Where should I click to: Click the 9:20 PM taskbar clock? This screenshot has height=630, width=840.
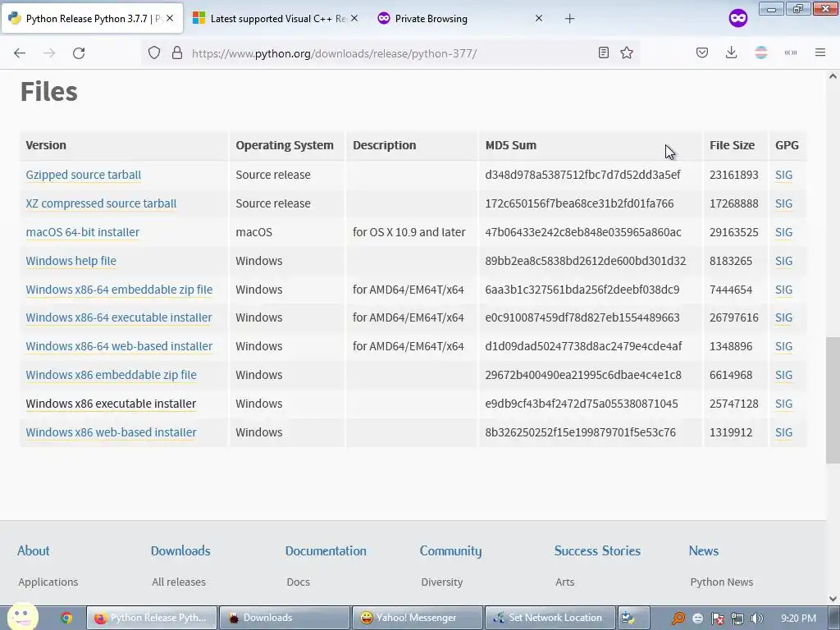click(799, 619)
